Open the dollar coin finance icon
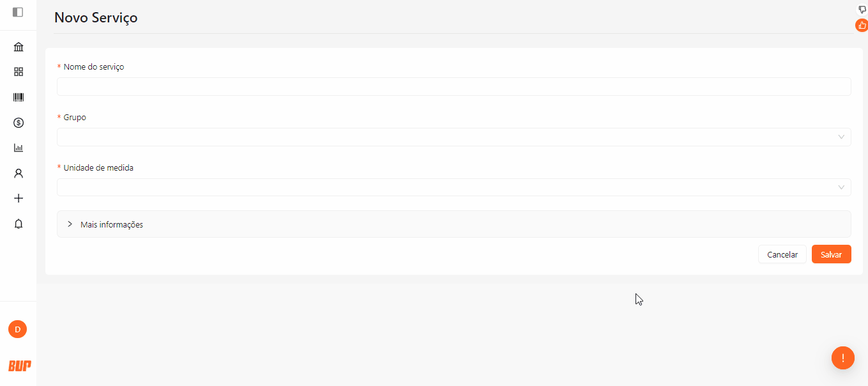Image resolution: width=868 pixels, height=386 pixels. click(19, 123)
